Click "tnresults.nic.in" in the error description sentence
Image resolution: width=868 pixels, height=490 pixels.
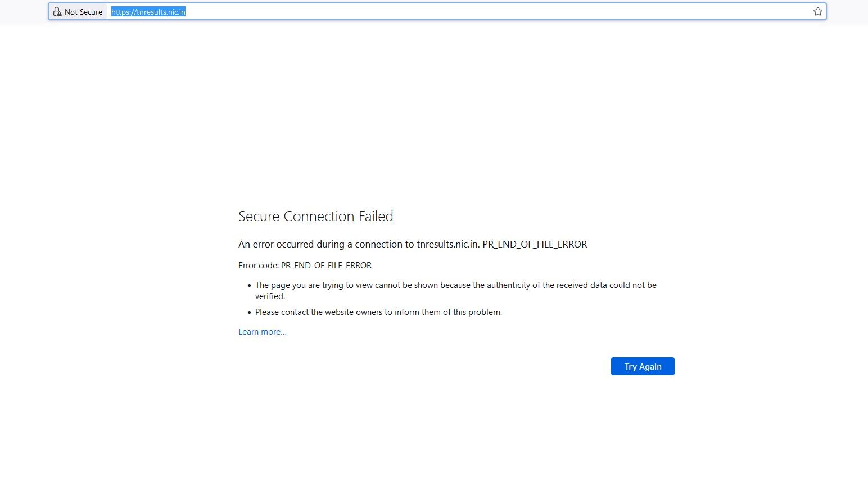click(447, 244)
